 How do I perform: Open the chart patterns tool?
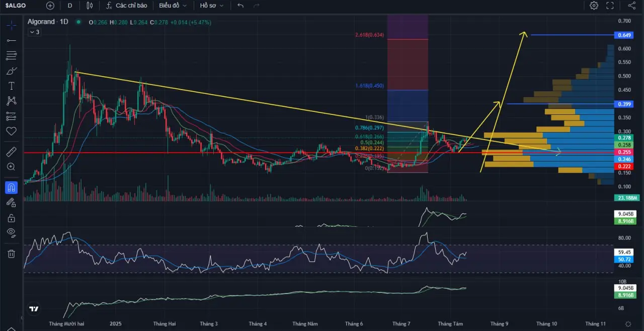[11, 101]
